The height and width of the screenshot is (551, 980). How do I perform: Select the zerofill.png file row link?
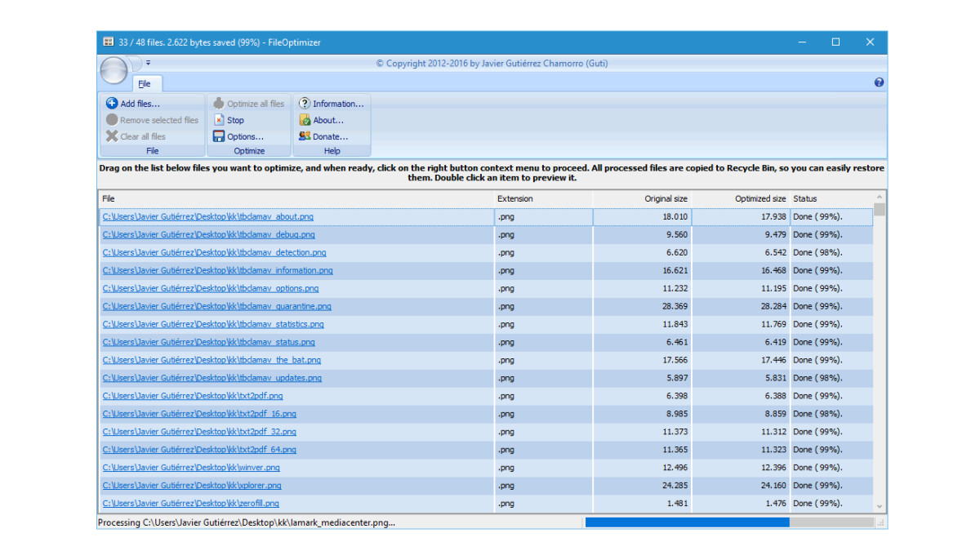[190, 504]
